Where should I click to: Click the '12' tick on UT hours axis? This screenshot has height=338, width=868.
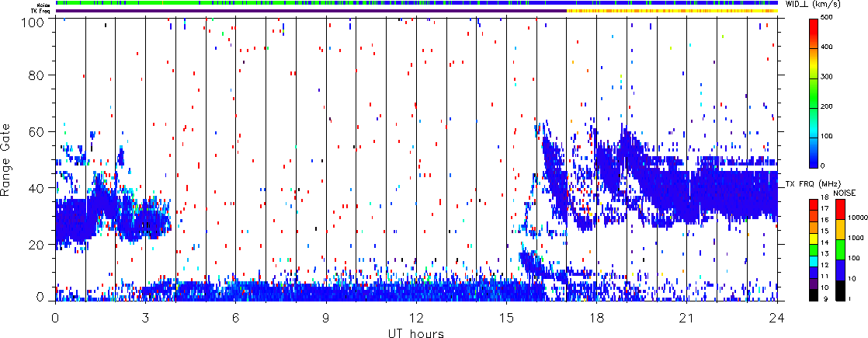click(x=416, y=318)
